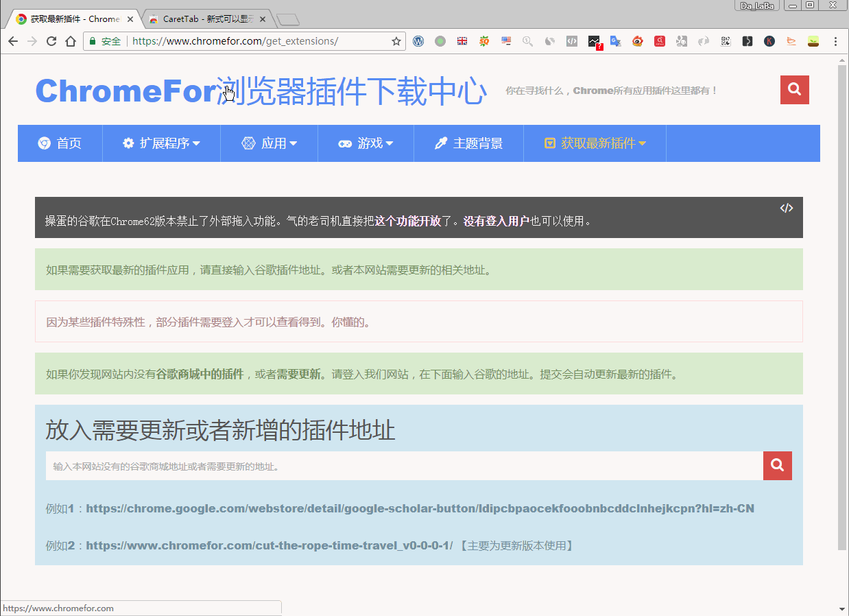The height and width of the screenshot is (616, 849).
Task: Open the WordPress extension icon
Action: (x=418, y=41)
